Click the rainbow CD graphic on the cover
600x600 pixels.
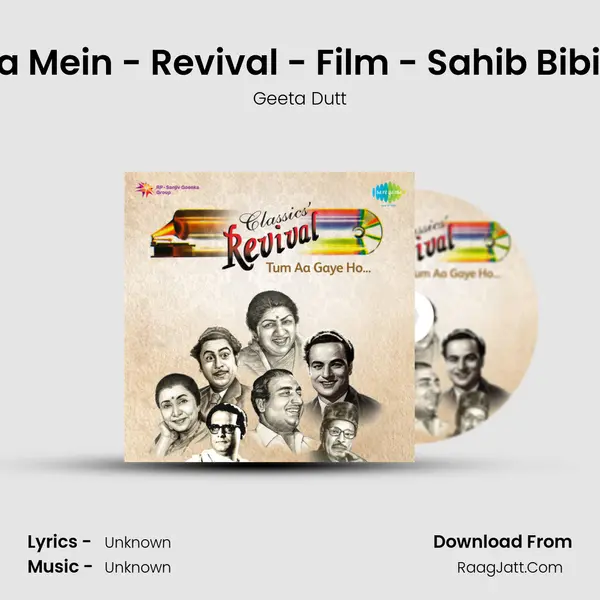(348, 232)
